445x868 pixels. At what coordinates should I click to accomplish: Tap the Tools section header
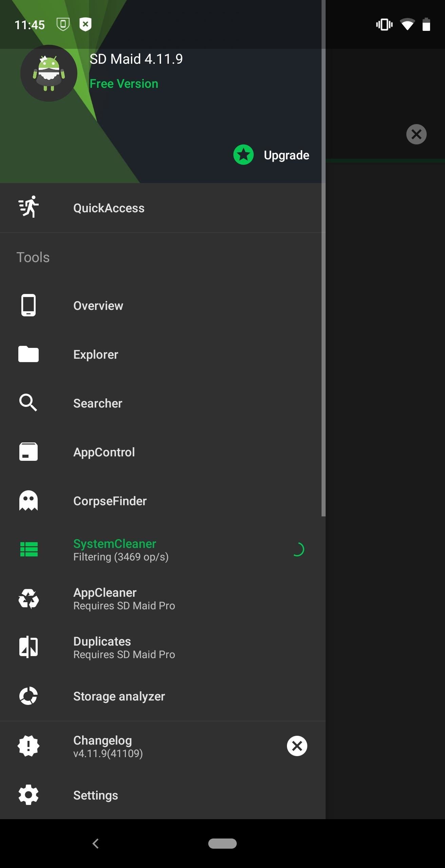[x=33, y=257]
